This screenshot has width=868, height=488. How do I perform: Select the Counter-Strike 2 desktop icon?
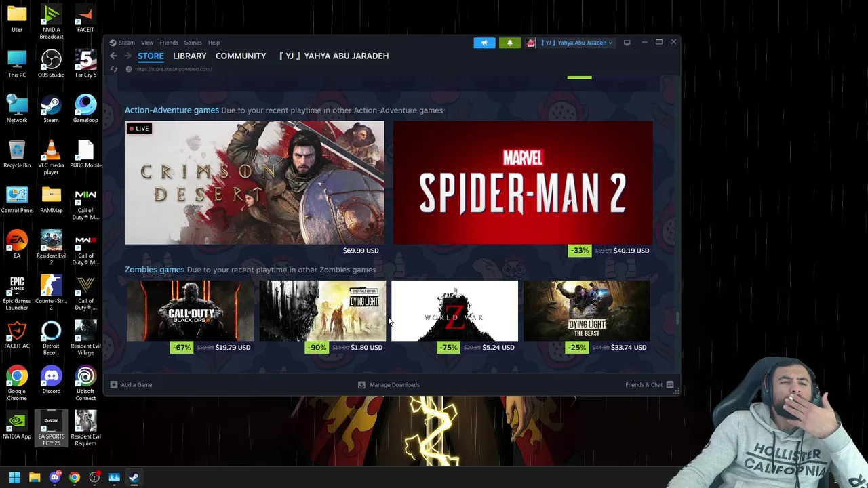pos(52,293)
